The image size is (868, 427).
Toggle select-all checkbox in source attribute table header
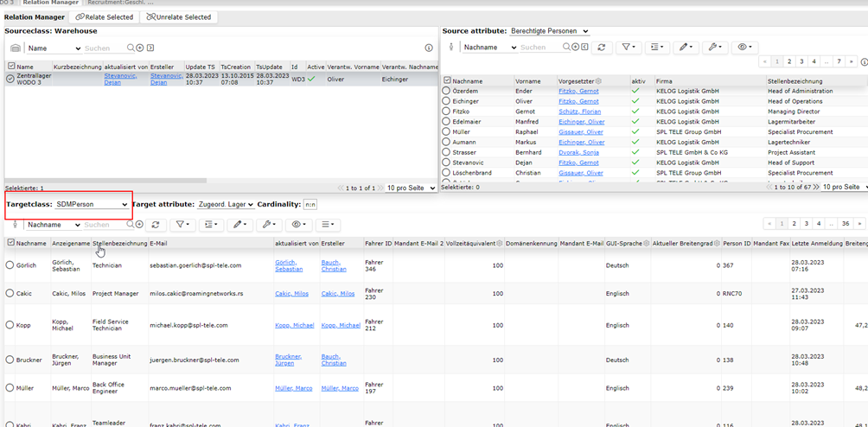point(447,80)
